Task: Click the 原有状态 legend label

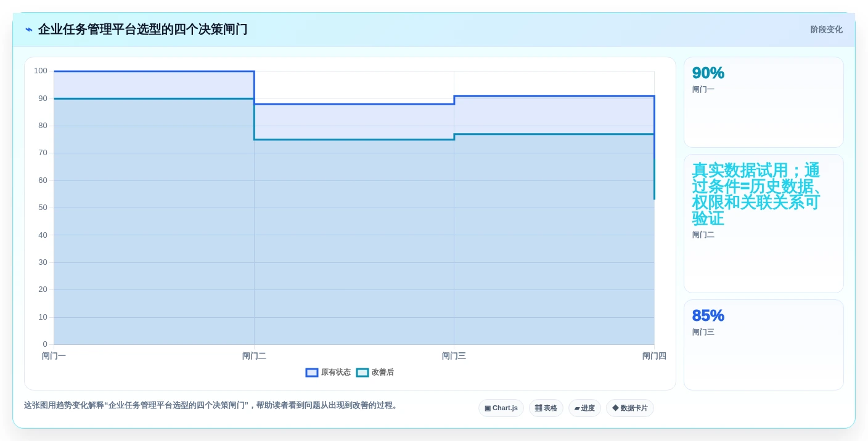Action: pyautogui.click(x=335, y=373)
